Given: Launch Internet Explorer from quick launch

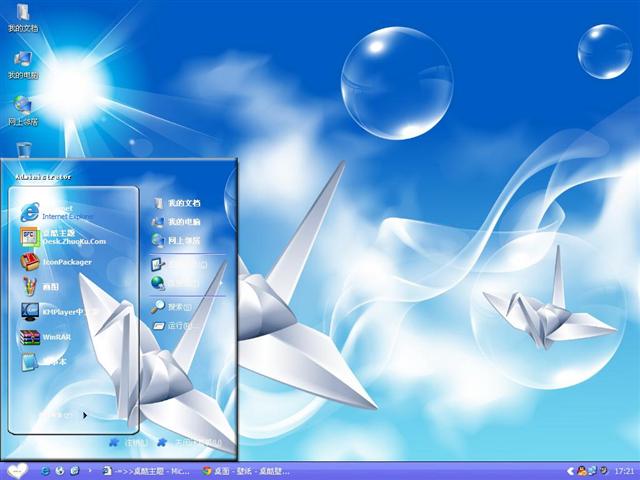Looking at the screenshot, I should (x=45, y=471).
